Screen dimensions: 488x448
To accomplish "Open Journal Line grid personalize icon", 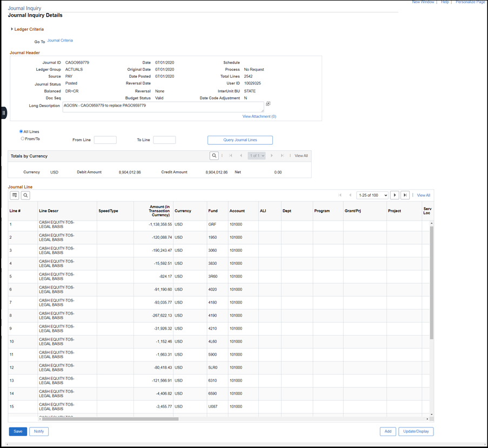I will [x=15, y=196].
